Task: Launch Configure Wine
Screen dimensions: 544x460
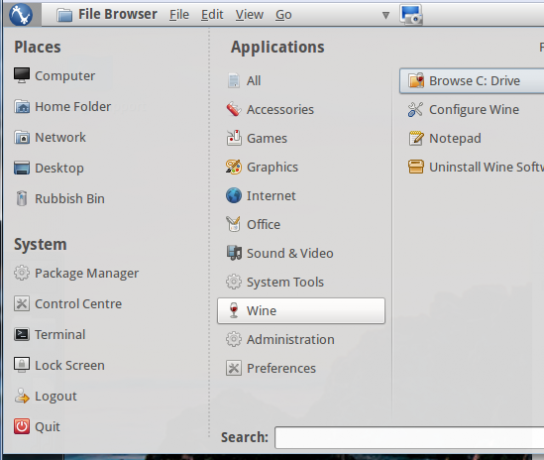Action: click(472, 110)
